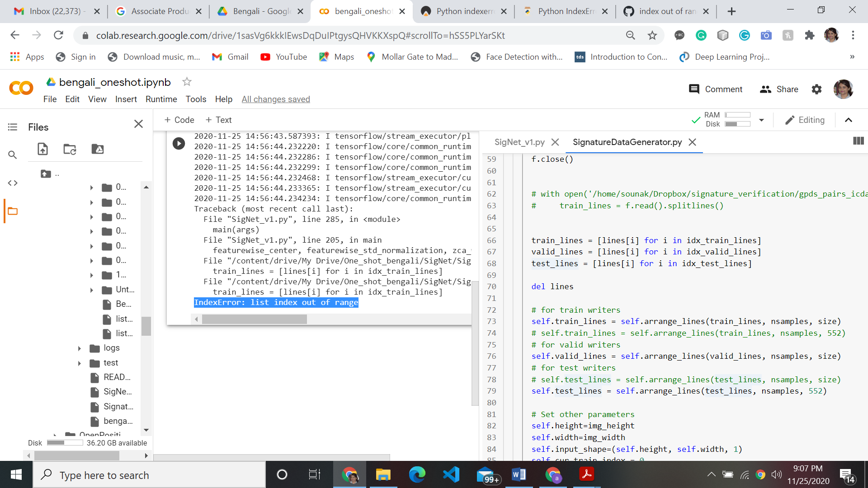Click the refresh folder icon in Files

pyautogui.click(x=70, y=149)
